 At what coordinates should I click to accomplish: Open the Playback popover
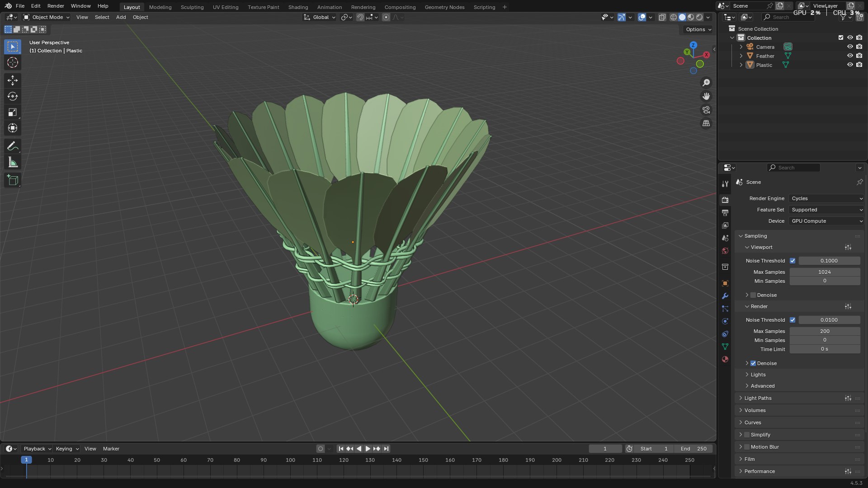[x=37, y=449]
